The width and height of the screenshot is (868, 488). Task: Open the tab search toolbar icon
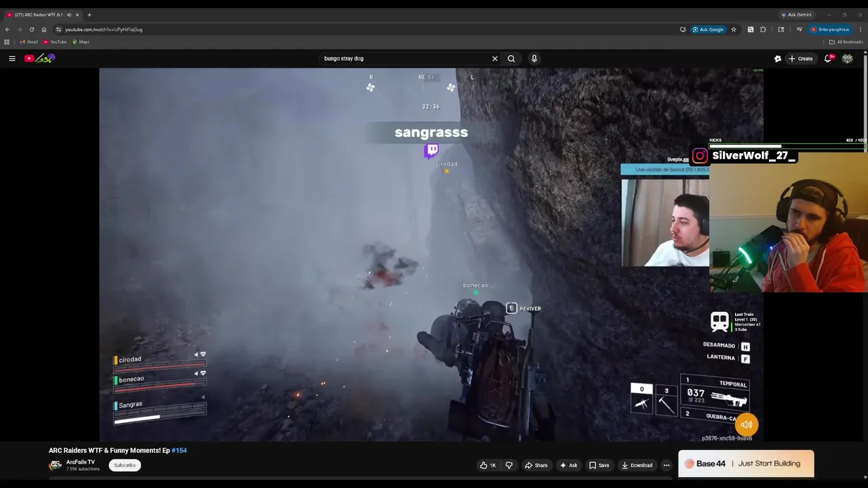tap(781, 29)
